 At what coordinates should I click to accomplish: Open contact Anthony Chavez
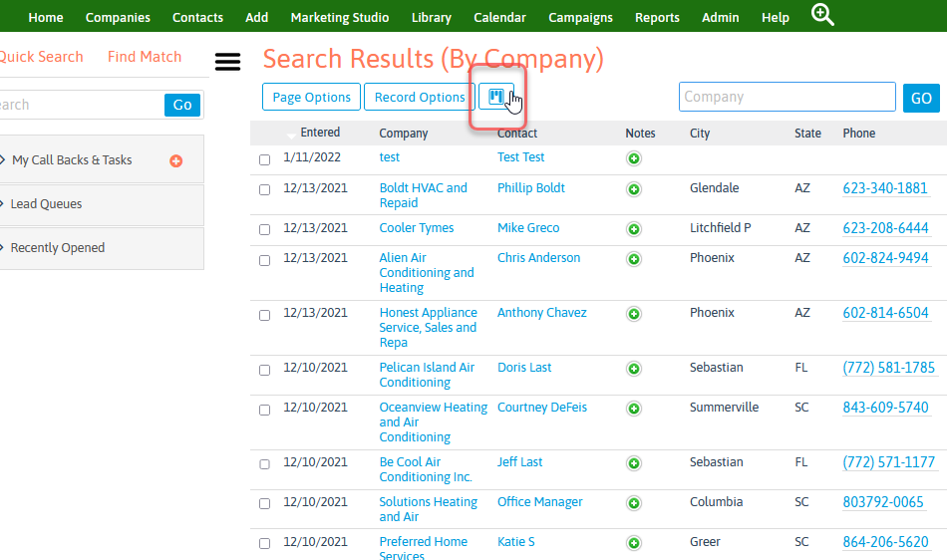click(x=541, y=313)
